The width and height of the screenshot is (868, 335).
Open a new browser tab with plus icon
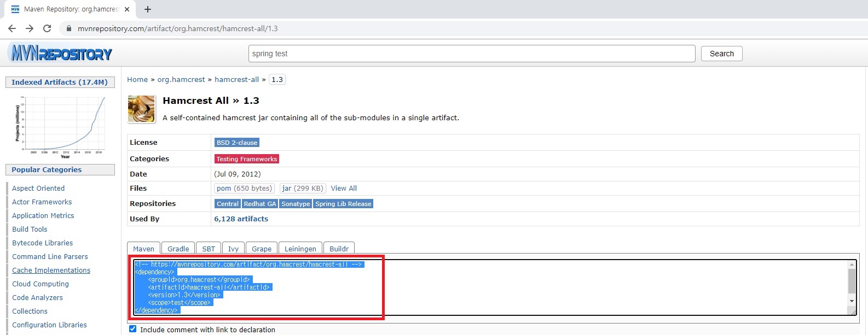click(x=148, y=9)
